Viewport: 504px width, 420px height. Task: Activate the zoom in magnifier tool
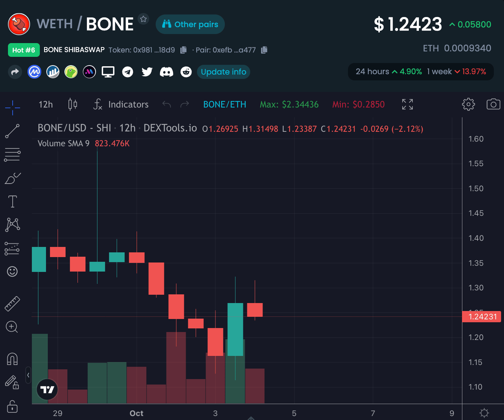pyautogui.click(x=12, y=327)
